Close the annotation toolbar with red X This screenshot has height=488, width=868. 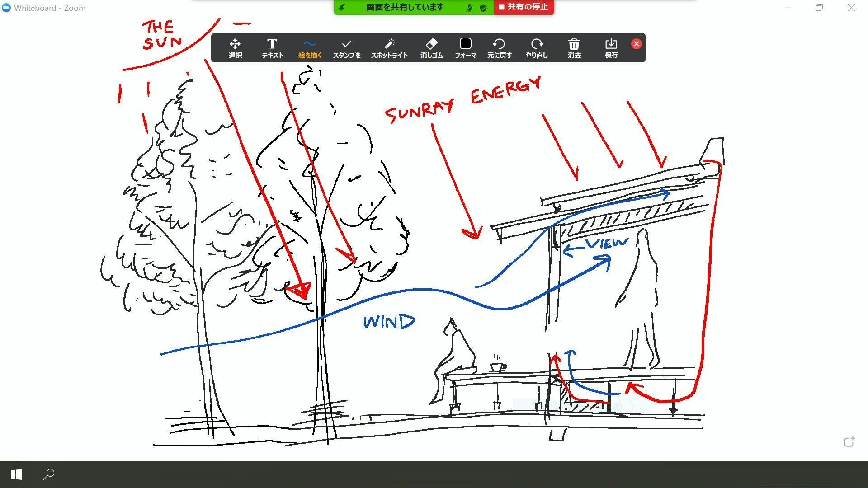coord(636,44)
